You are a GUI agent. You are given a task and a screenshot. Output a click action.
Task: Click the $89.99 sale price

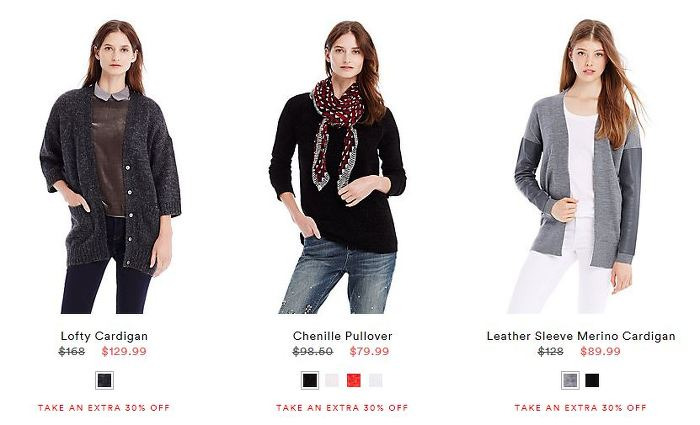pos(600,351)
